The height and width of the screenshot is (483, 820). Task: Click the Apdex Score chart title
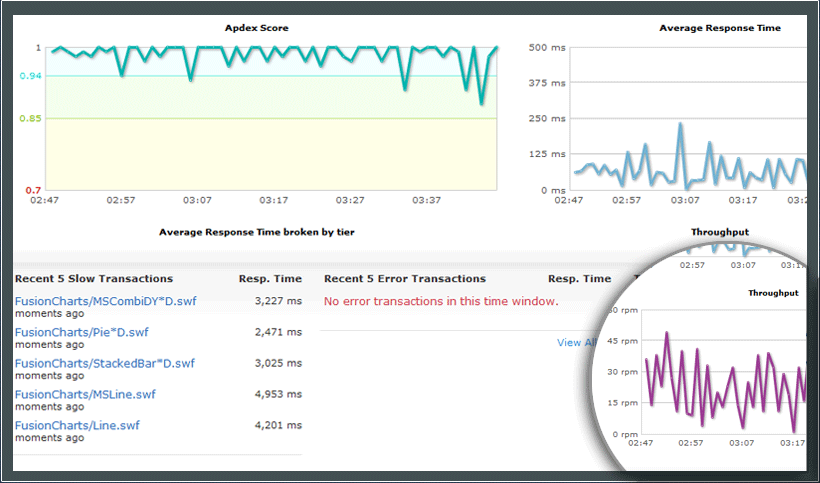click(x=256, y=28)
